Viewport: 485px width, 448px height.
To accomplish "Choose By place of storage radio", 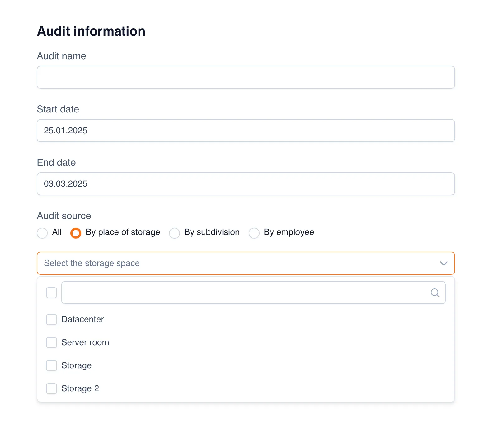I will pos(76,233).
